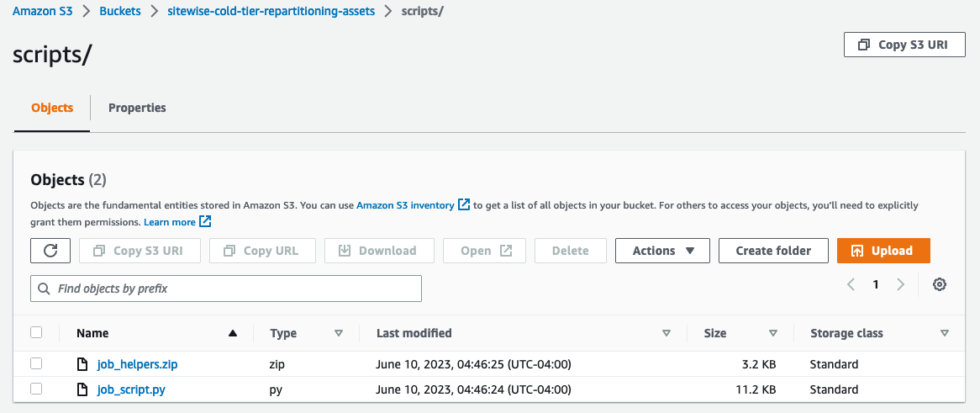Screen dimensions: 980x413
Task: Click the Objects (2) section heading
Action: point(69,180)
